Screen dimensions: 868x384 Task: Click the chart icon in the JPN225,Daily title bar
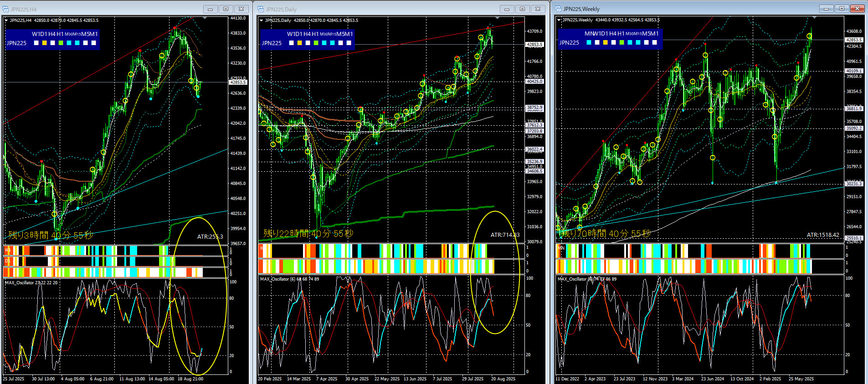coord(261,9)
